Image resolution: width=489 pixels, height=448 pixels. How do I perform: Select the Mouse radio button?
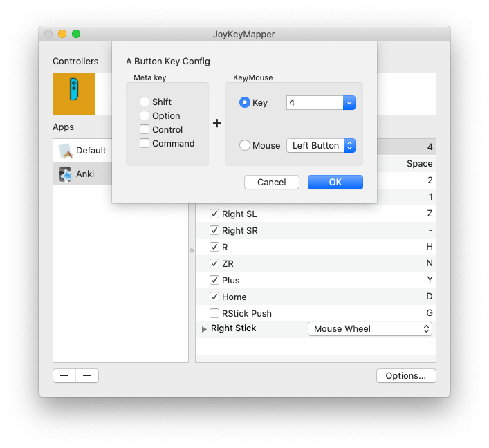tap(245, 145)
